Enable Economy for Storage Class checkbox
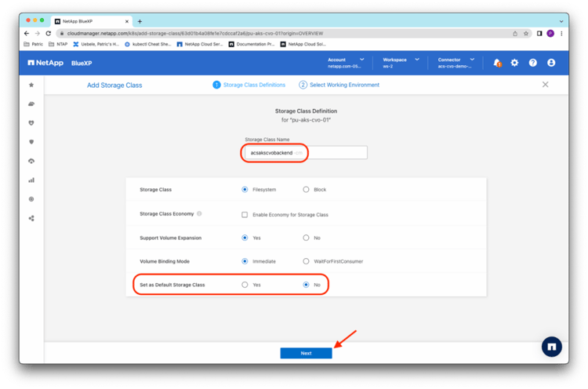The height and width of the screenshot is (389, 588). pyautogui.click(x=245, y=214)
